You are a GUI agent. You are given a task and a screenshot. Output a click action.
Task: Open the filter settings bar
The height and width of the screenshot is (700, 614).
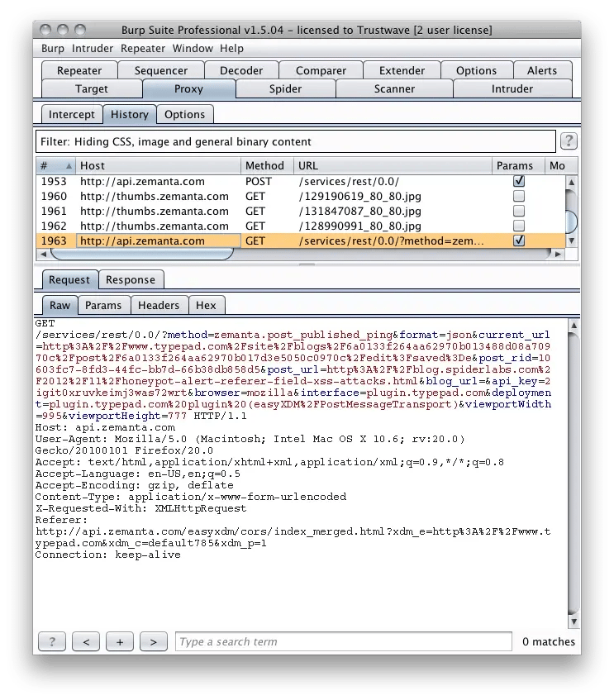[295, 141]
